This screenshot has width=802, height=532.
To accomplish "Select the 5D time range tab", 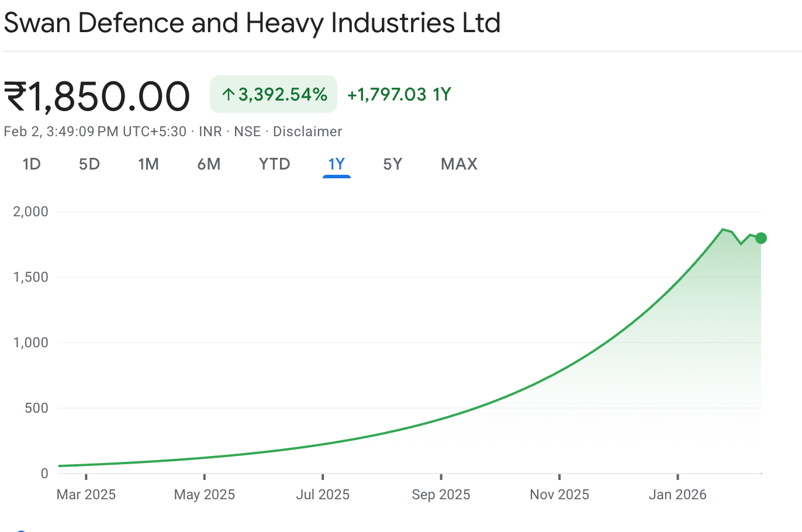I will pyautogui.click(x=89, y=164).
